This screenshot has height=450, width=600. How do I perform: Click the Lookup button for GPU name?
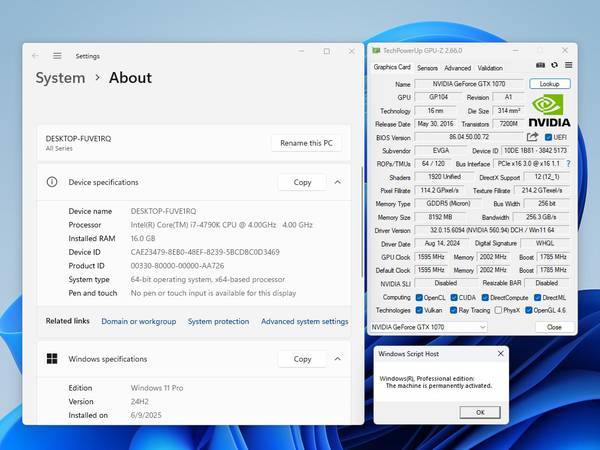(549, 84)
